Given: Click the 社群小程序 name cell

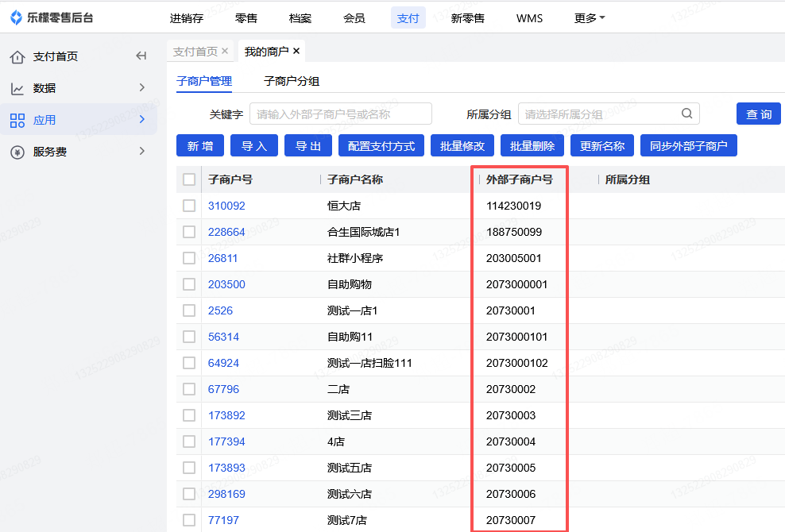Looking at the screenshot, I should coord(355,258).
